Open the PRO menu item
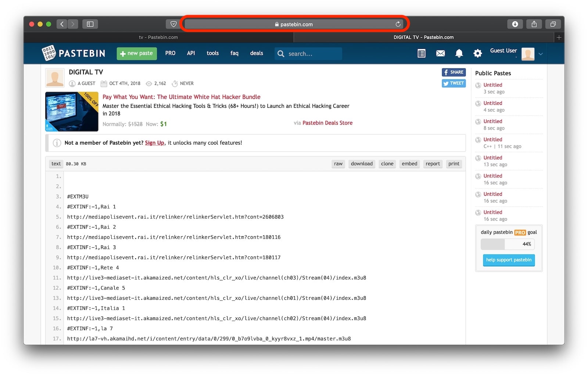This screenshot has height=376, width=588. coord(170,53)
